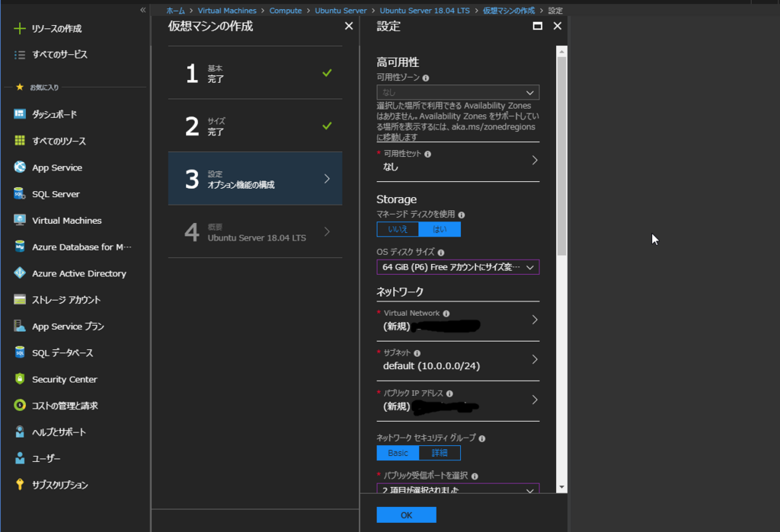Viewport: 780px width, 532px height.
Task: Click the scrollbar up arrow
Action: [561, 51]
